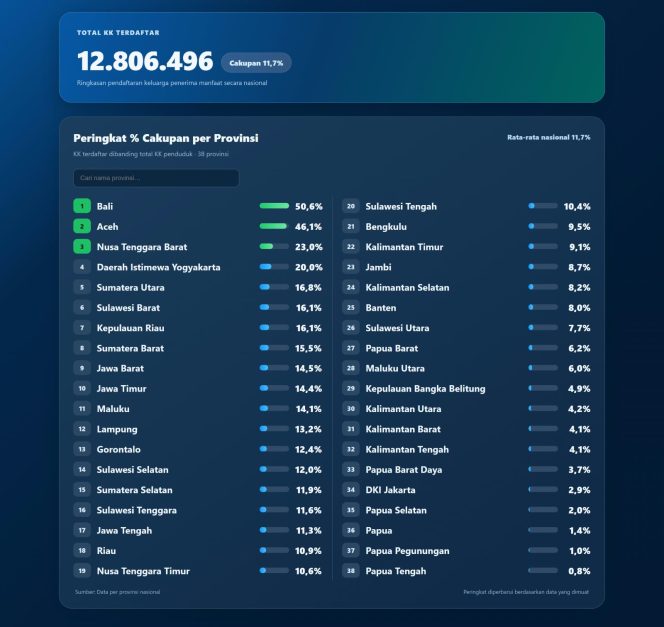Click rank 23 badge for Jambi
Image resolution: width=664 pixels, height=627 pixels.
pos(351,267)
